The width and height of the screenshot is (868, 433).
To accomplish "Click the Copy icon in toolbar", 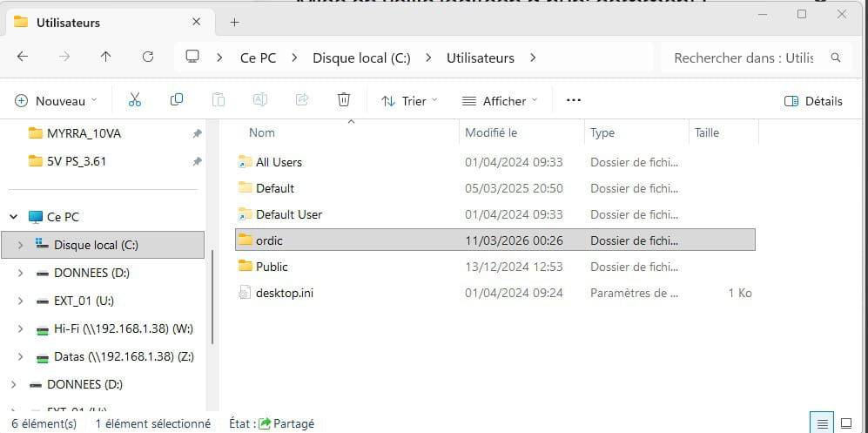I will tap(177, 100).
